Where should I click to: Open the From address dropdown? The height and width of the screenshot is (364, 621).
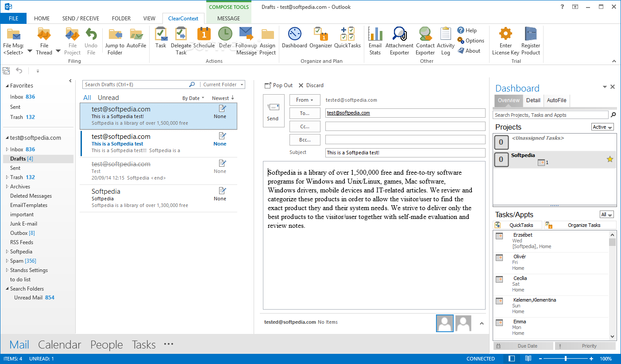tap(305, 100)
